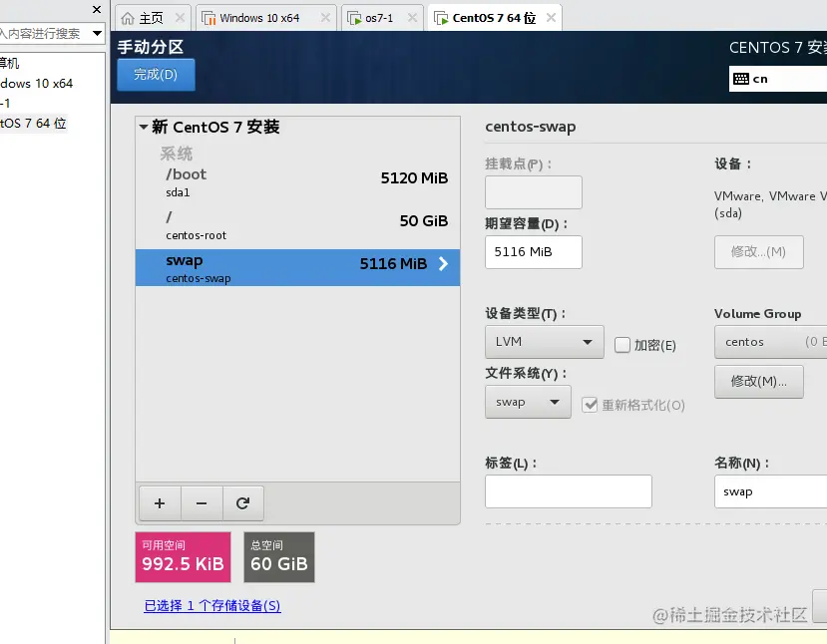The width and height of the screenshot is (827, 644).
Task: Click the keyboard layout cn indicator
Action: click(778, 79)
